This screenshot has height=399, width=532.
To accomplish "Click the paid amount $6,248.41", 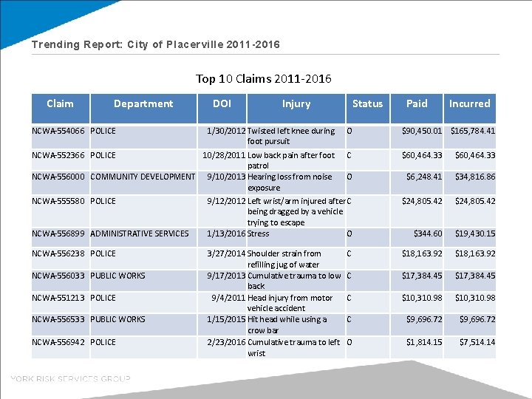I will [424, 177].
